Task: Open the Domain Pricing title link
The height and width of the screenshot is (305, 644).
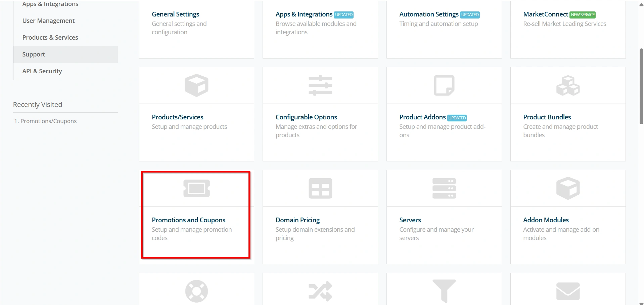Action: pos(297,220)
